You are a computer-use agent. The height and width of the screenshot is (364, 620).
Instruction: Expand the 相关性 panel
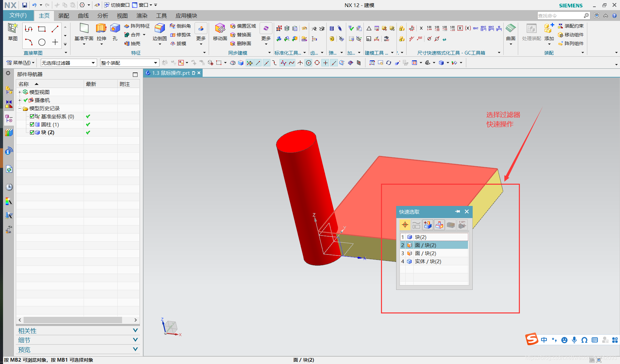pyautogui.click(x=78, y=331)
